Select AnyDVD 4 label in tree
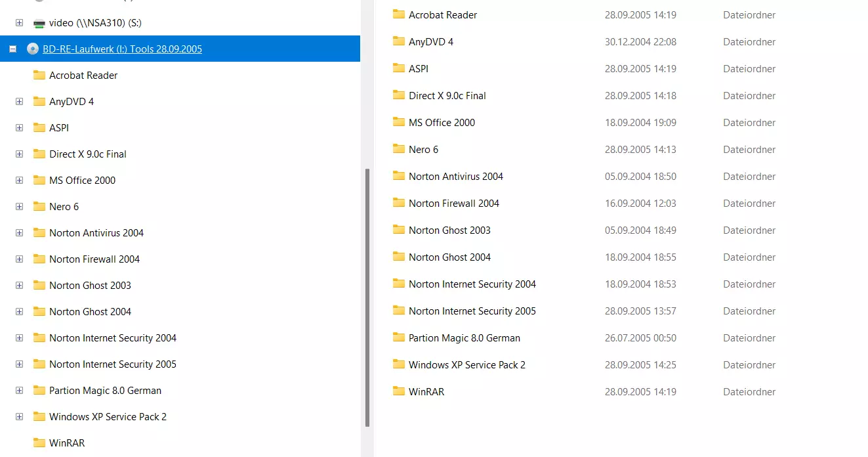Screen dimensions: 868x457 coord(72,102)
